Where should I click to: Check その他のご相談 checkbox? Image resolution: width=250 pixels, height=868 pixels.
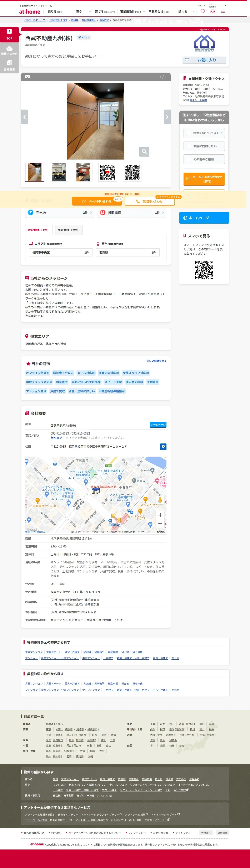(x=189, y=159)
